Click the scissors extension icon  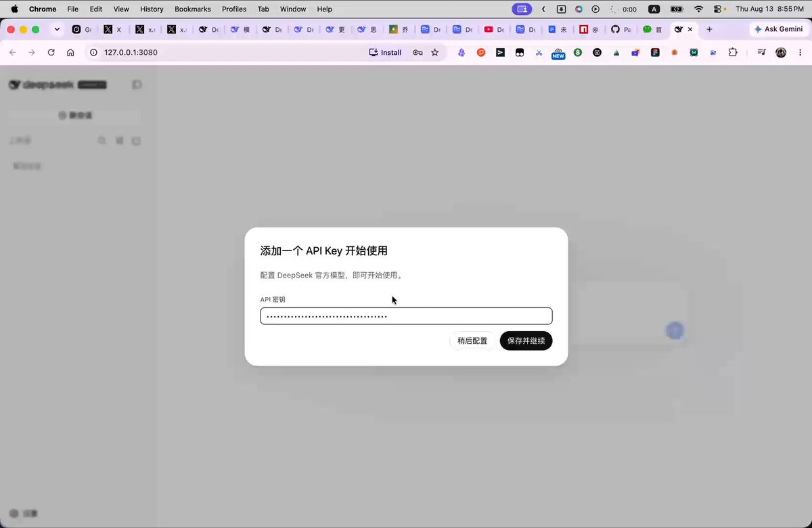(539, 52)
